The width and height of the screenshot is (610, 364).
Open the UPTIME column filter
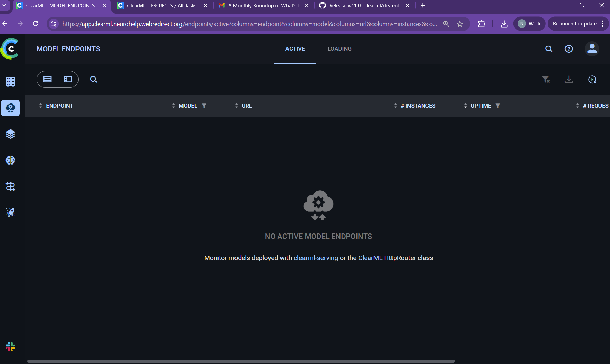coord(498,106)
